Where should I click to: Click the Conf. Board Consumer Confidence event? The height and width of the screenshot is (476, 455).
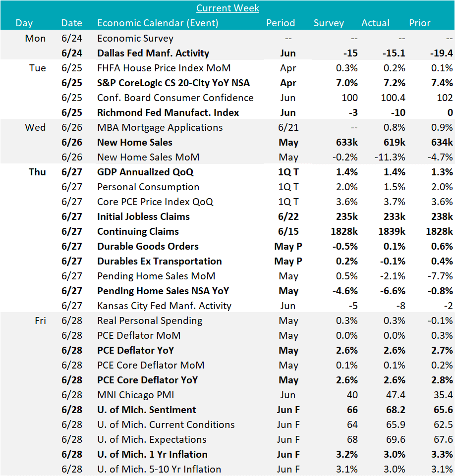(x=175, y=98)
